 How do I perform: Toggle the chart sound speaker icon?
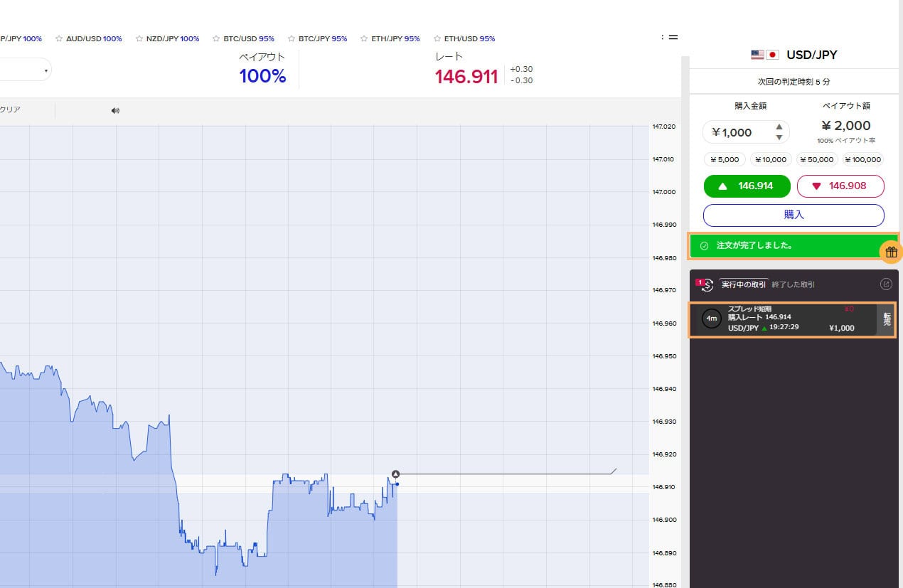click(x=116, y=110)
